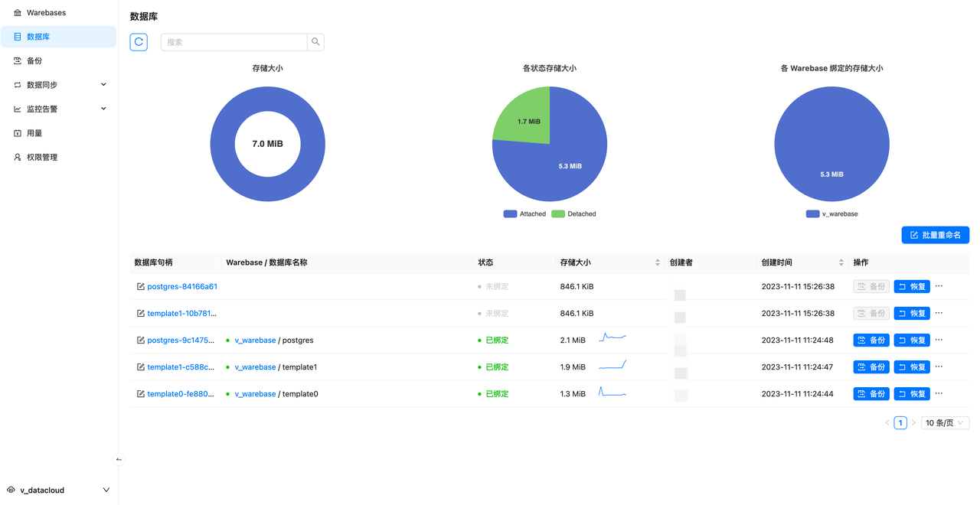Open more actions for template1-10b781 row
The height and width of the screenshot is (505, 980).
[x=939, y=313]
